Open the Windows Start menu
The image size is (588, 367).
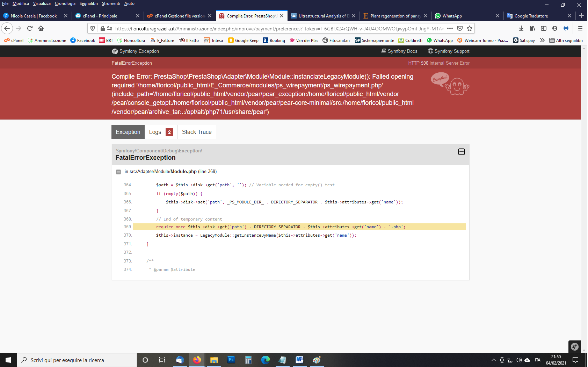click(8, 360)
